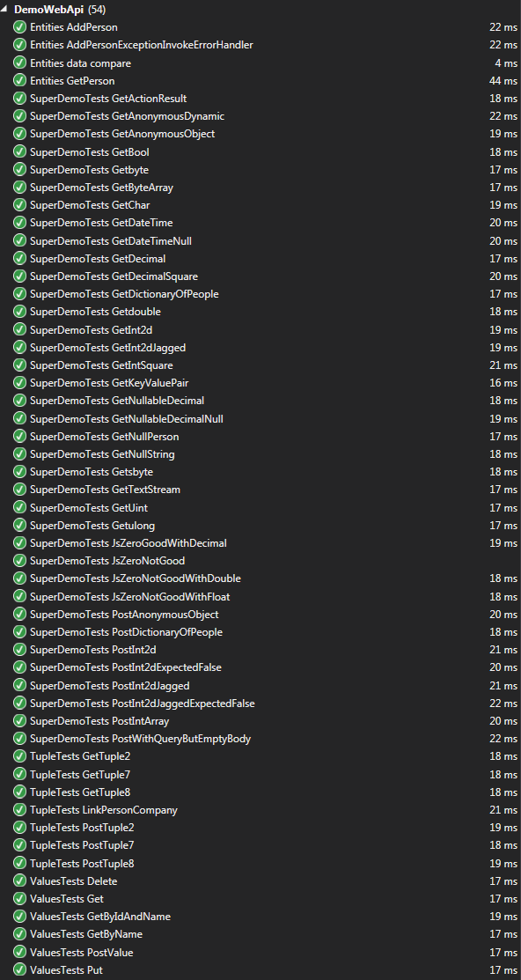This screenshot has width=521, height=980.
Task: Select SuperDemoTests GetDictionaryOfPeople entry
Action: [260, 294]
